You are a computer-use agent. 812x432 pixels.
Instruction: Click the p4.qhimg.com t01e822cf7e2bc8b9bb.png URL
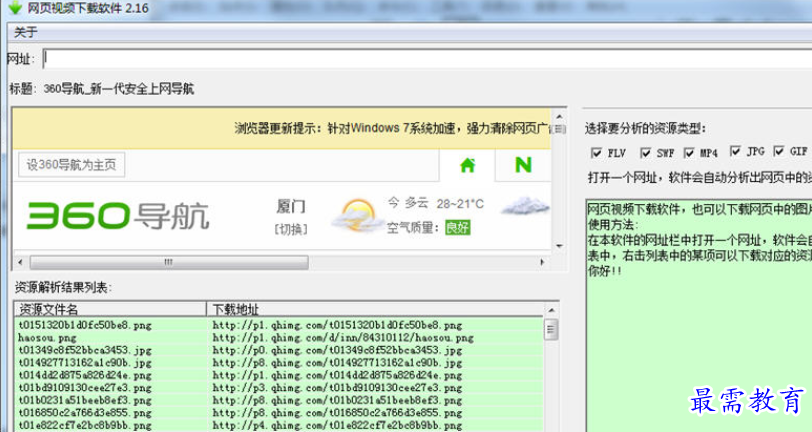[x=337, y=425]
